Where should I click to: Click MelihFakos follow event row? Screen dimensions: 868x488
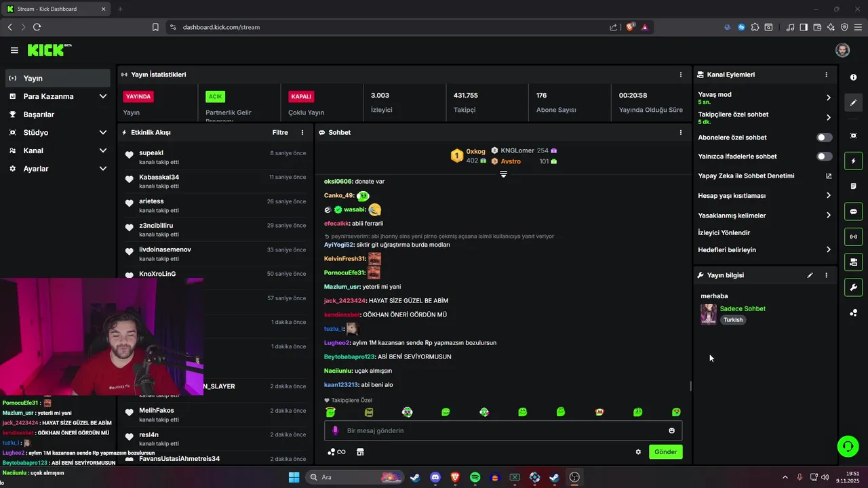tap(215, 414)
